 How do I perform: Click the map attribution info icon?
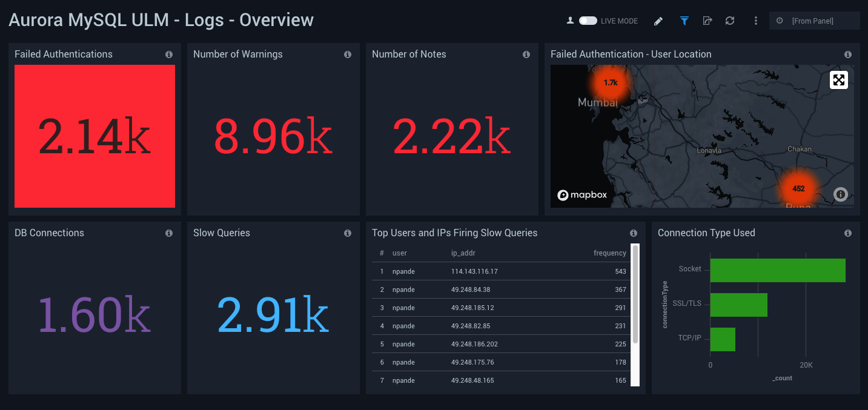coord(840,194)
